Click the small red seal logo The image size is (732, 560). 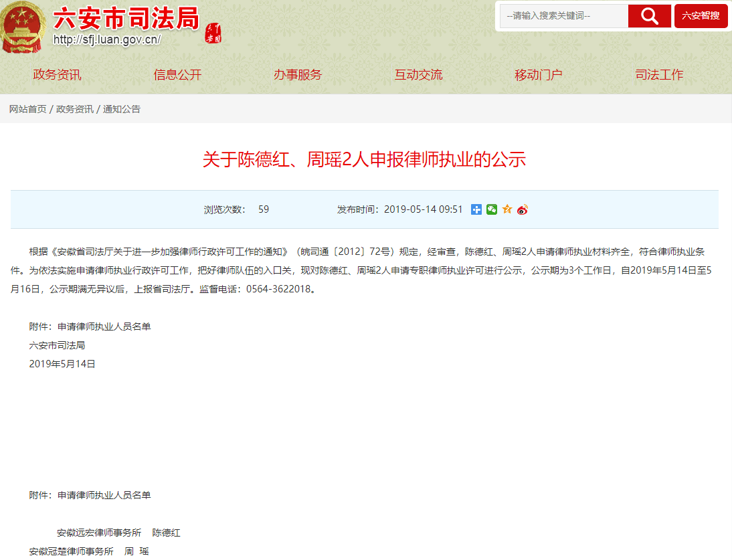click(x=213, y=33)
